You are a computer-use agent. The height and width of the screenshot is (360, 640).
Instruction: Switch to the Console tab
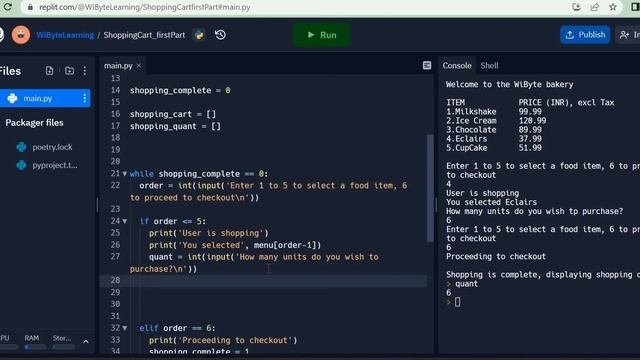point(457,66)
